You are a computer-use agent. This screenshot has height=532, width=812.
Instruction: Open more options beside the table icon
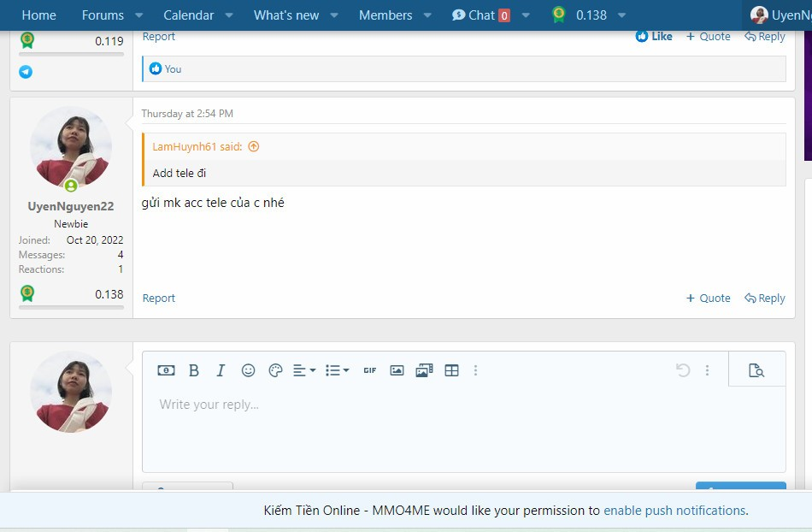click(475, 370)
